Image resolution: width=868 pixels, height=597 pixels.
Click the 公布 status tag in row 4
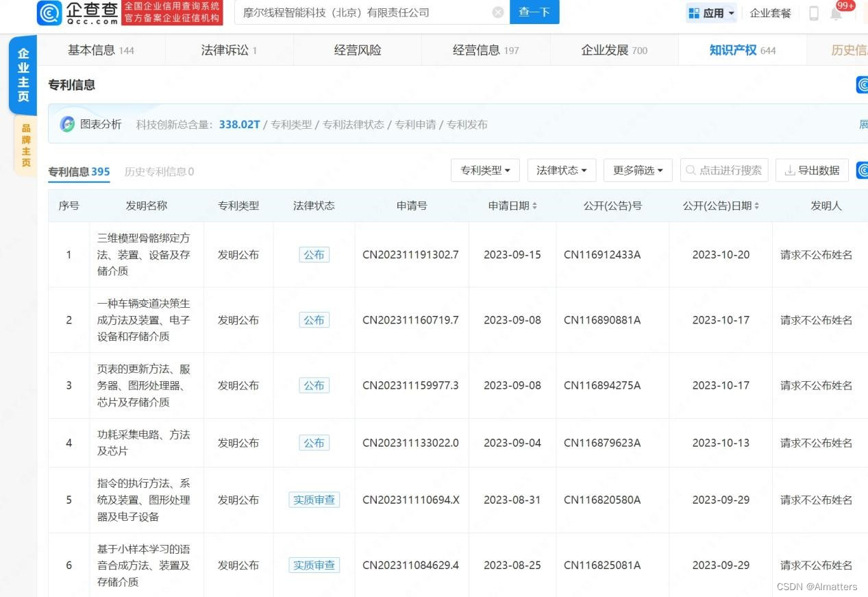[314, 443]
